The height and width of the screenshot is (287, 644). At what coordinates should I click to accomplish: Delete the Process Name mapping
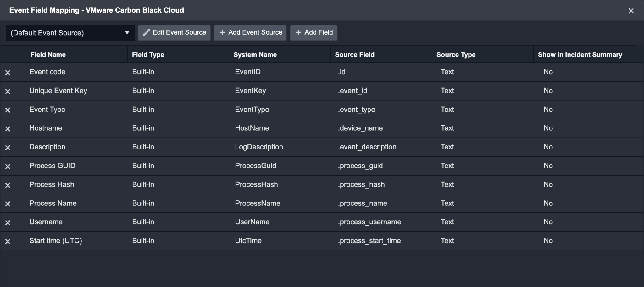8,204
